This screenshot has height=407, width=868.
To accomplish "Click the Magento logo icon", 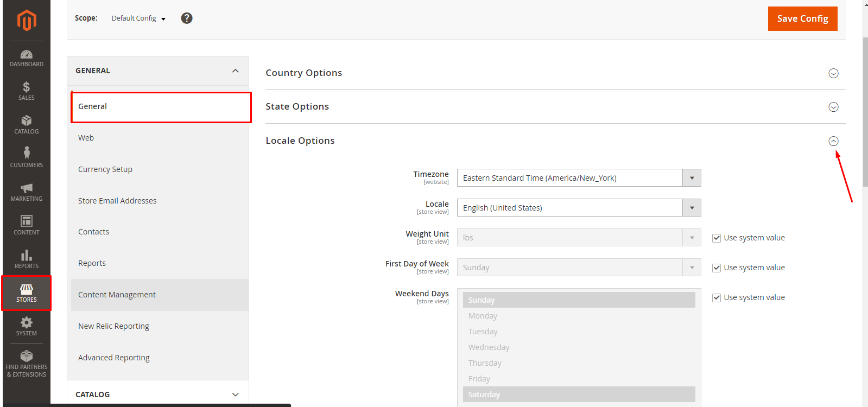I will point(27,21).
